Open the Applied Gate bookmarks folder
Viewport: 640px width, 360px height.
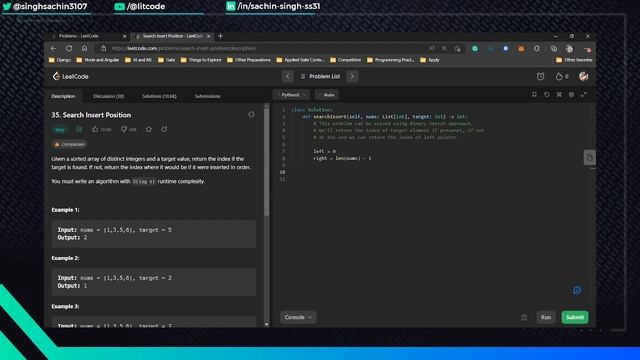point(300,60)
